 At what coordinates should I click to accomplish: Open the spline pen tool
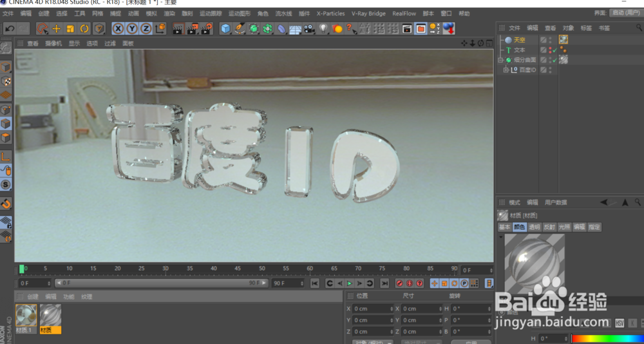(240, 29)
